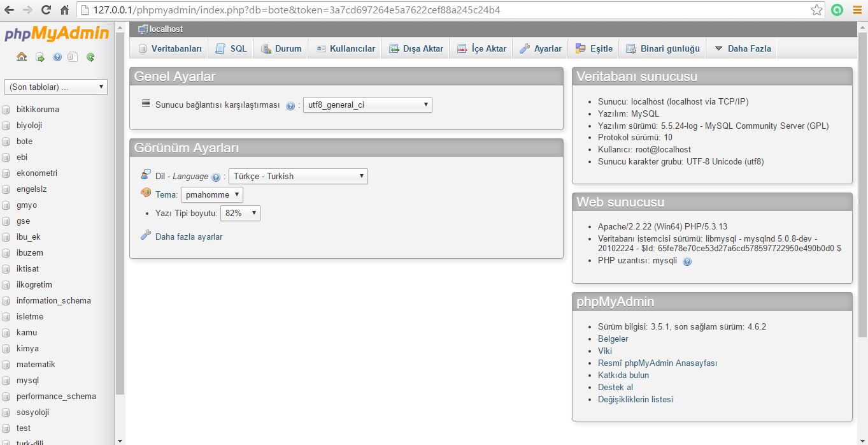The image size is (868, 445).
Task: Select the bote database
Action: (24, 141)
